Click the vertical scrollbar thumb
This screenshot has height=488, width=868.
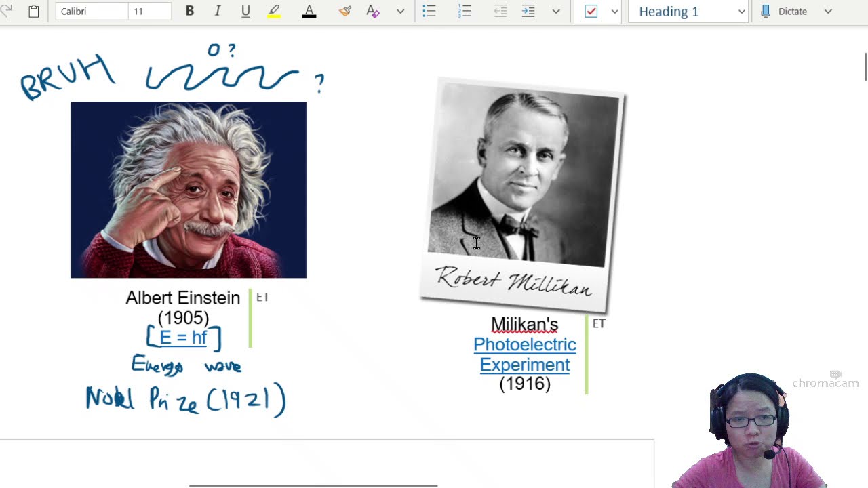click(x=865, y=66)
